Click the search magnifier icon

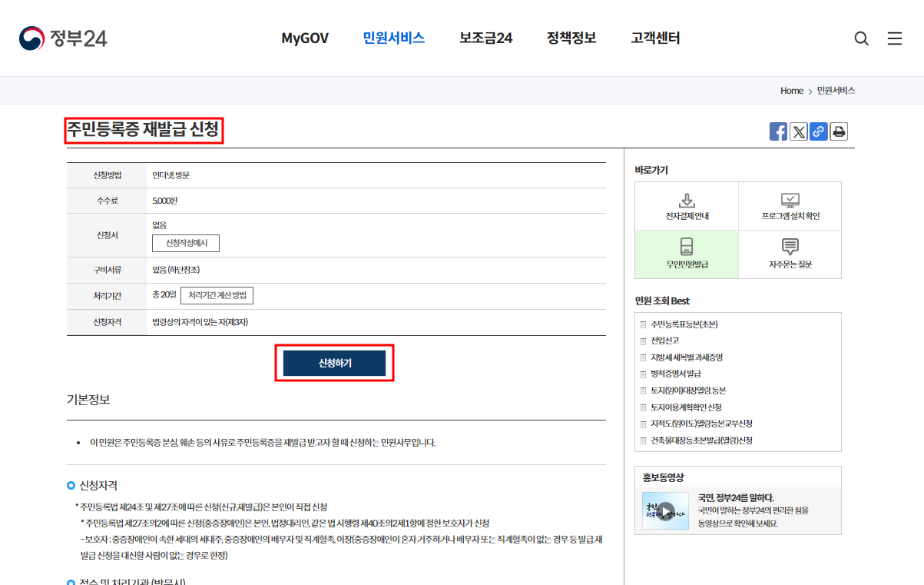pyautogui.click(x=861, y=38)
